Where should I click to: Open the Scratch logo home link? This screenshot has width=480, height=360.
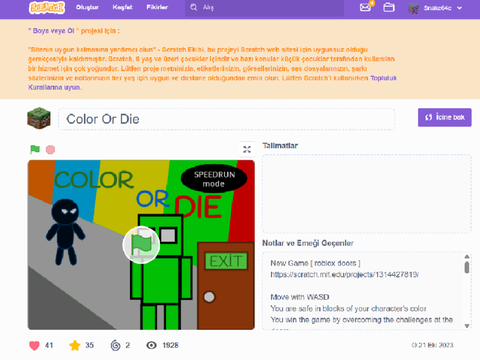[x=47, y=7]
